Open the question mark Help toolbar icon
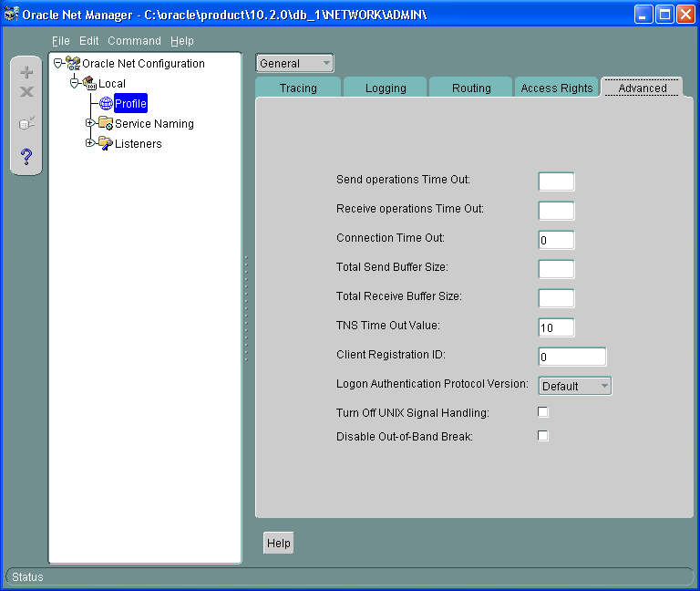The height and width of the screenshot is (591, 700). [x=26, y=157]
